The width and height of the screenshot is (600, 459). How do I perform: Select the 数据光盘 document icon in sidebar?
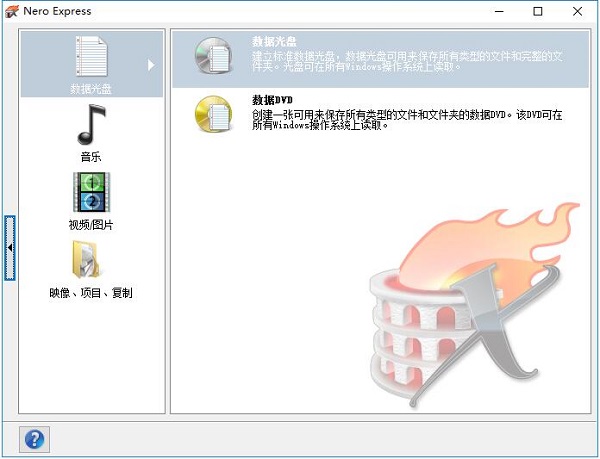91,56
